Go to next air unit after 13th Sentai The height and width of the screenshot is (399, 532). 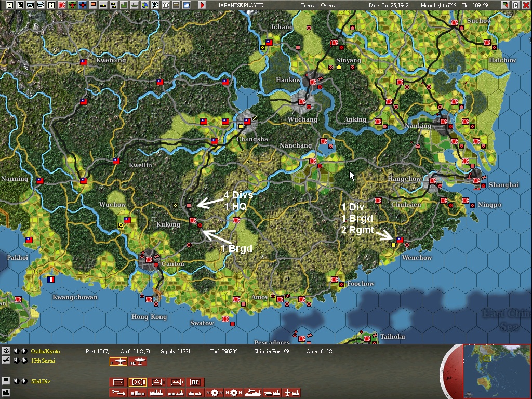(x=24, y=361)
